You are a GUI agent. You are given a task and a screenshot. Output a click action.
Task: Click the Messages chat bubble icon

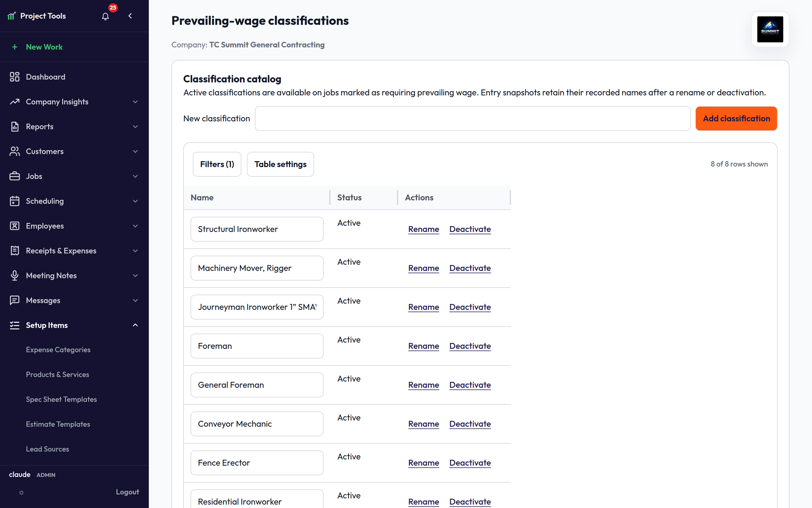coord(14,300)
